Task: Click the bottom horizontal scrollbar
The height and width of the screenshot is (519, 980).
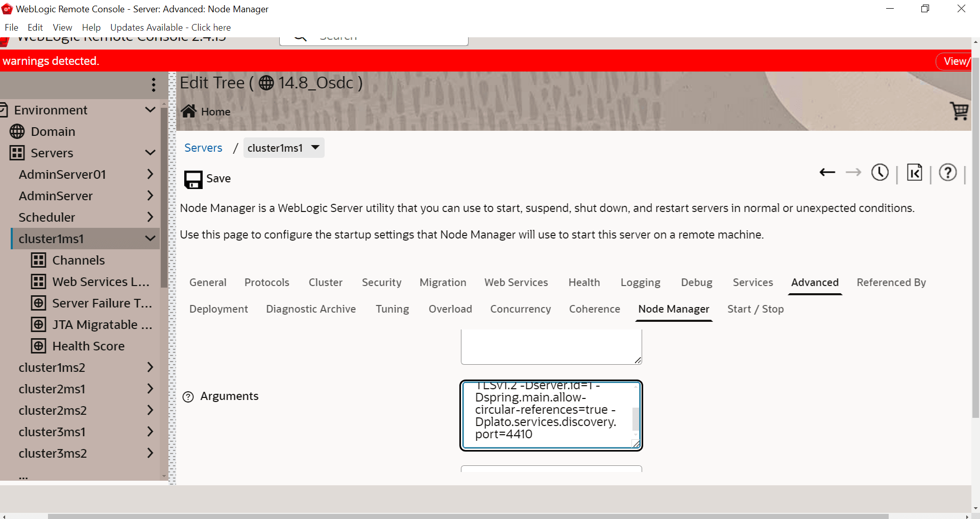Action: click(x=468, y=516)
